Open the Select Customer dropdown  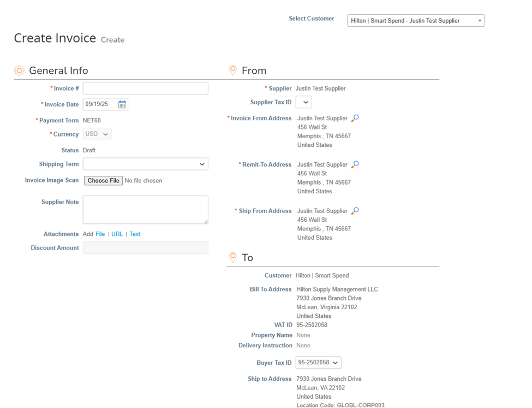click(415, 21)
